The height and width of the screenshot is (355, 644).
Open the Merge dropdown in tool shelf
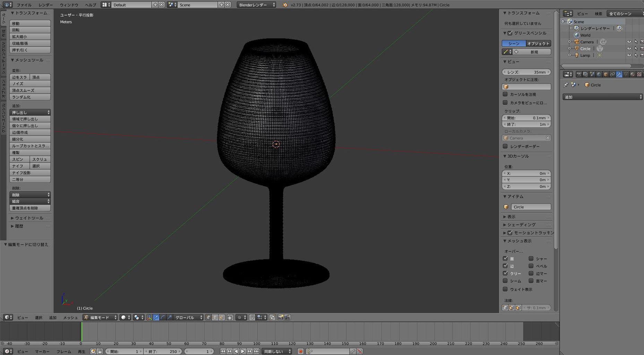point(30,201)
